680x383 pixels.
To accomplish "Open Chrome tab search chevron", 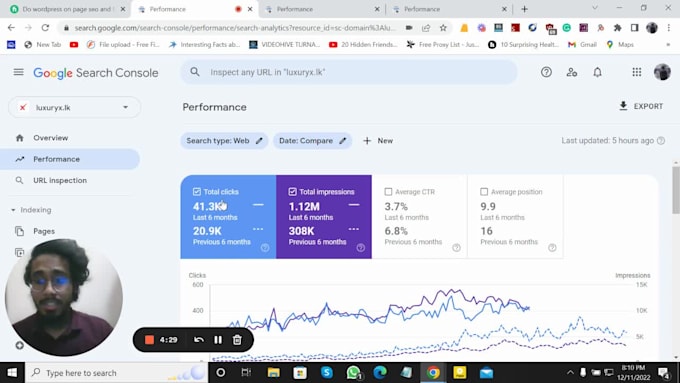I will tap(595, 8).
